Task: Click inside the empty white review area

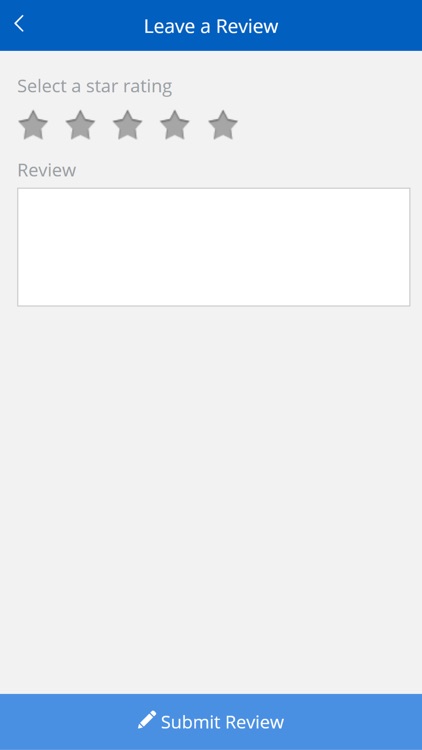Action: 214,247
